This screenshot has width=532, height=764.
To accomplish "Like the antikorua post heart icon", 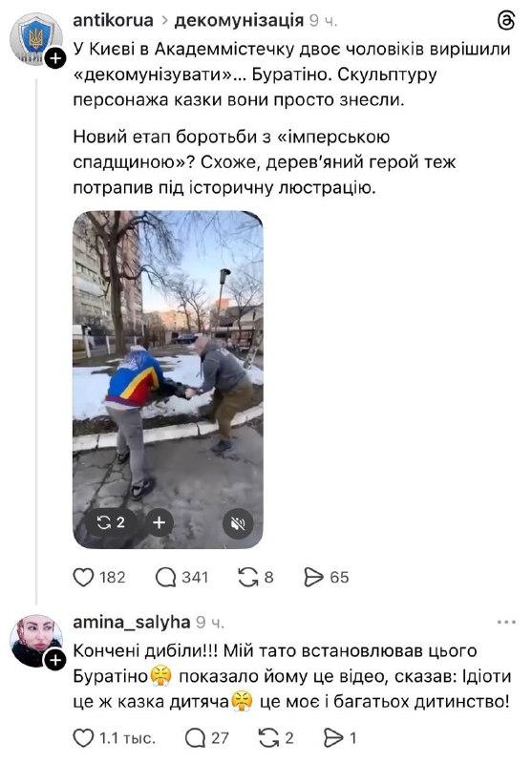I will [83, 577].
